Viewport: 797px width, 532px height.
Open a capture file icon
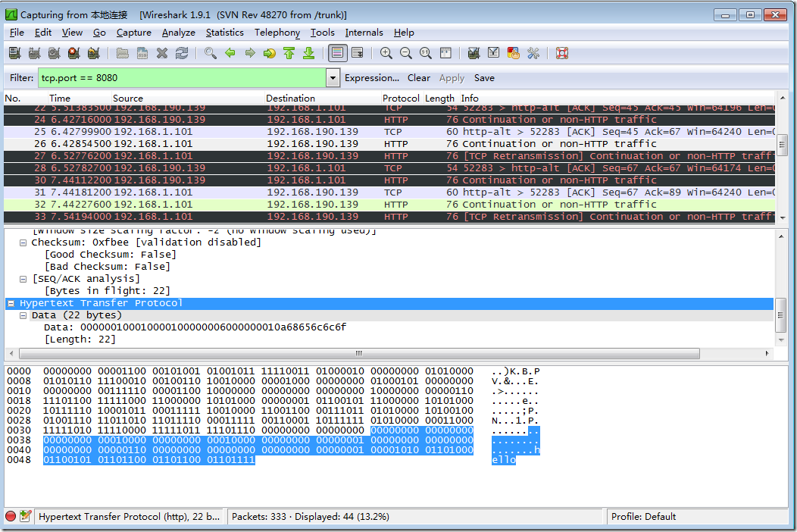tap(123, 53)
